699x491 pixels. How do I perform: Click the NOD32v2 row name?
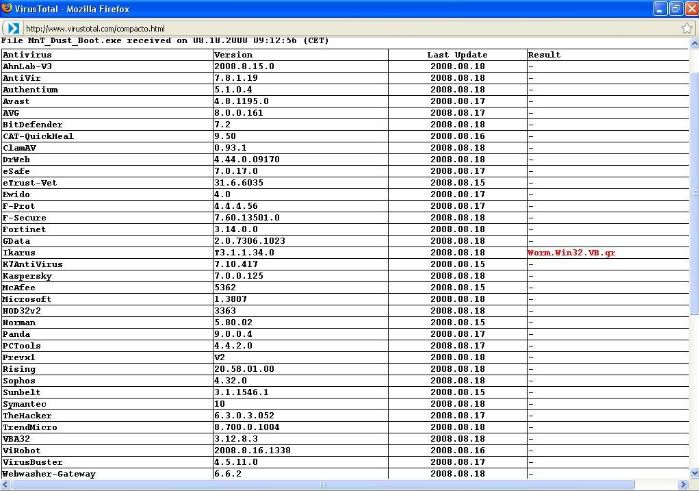[21, 310]
